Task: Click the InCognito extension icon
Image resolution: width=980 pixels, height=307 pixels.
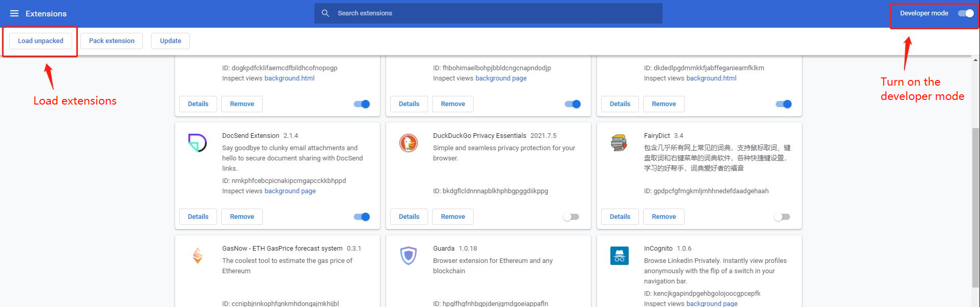Action: 619,255
